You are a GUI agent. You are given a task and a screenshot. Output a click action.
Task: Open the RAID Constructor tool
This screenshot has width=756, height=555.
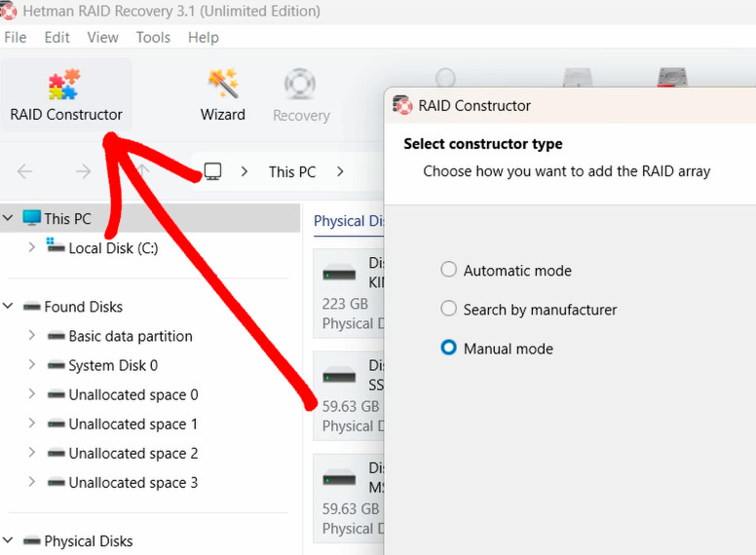pos(66,95)
